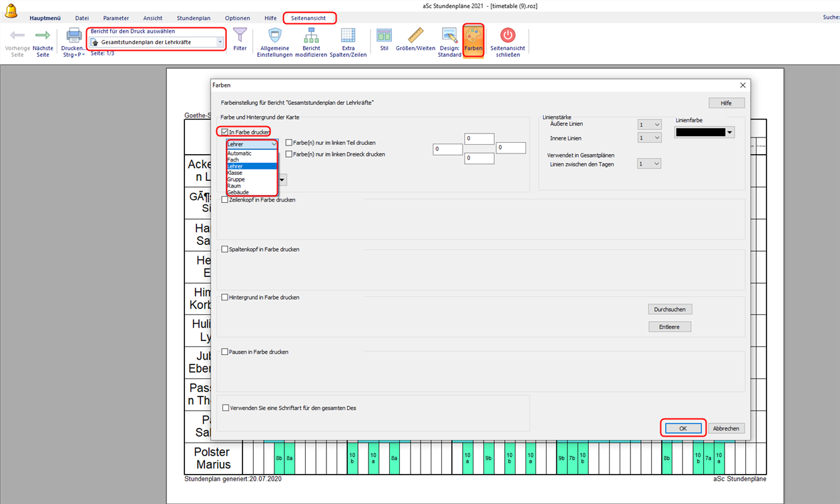Screen dimensions: 840x504
Task: Click the left margin input field
Action: [x=447, y=150]
